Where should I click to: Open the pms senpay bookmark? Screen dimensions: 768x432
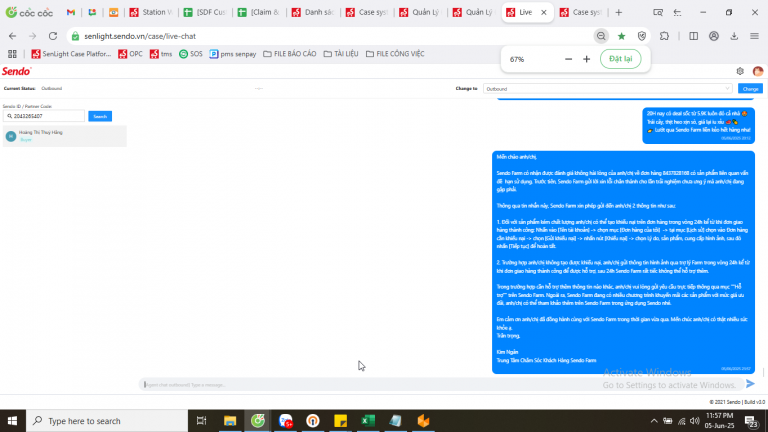pyautogui.click(x=233, y=54)
